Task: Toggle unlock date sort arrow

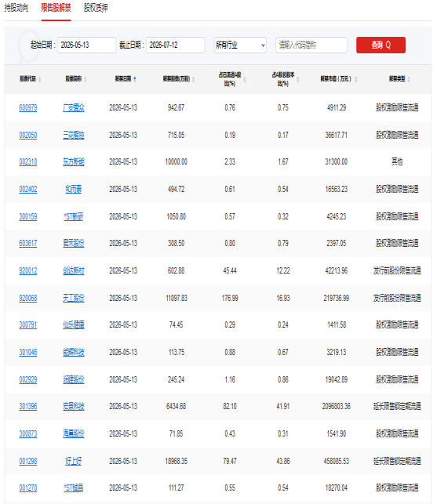Action: click(134, 79)
